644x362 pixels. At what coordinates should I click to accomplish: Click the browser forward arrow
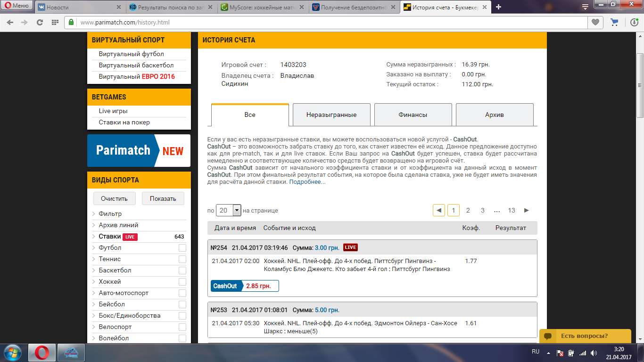tap(24, 22)
